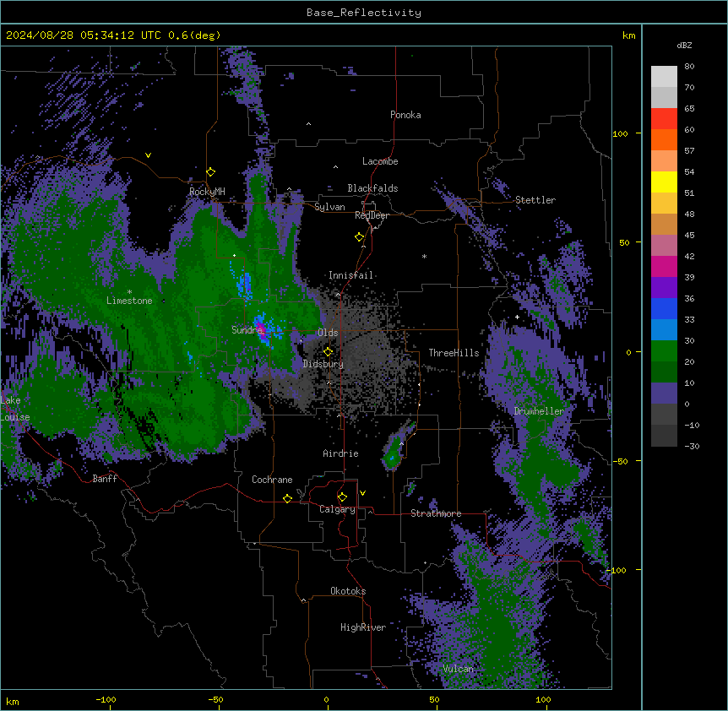Click the Drumheller label

tap(539, 411)
